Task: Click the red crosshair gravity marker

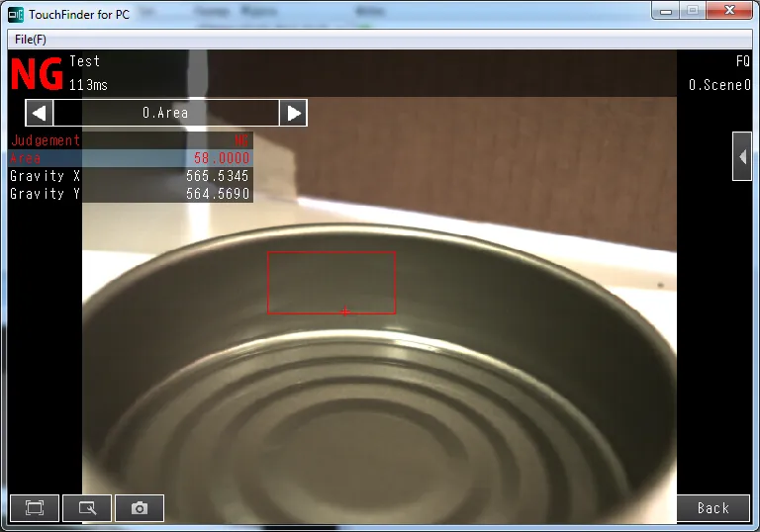Action: [344, 311]
